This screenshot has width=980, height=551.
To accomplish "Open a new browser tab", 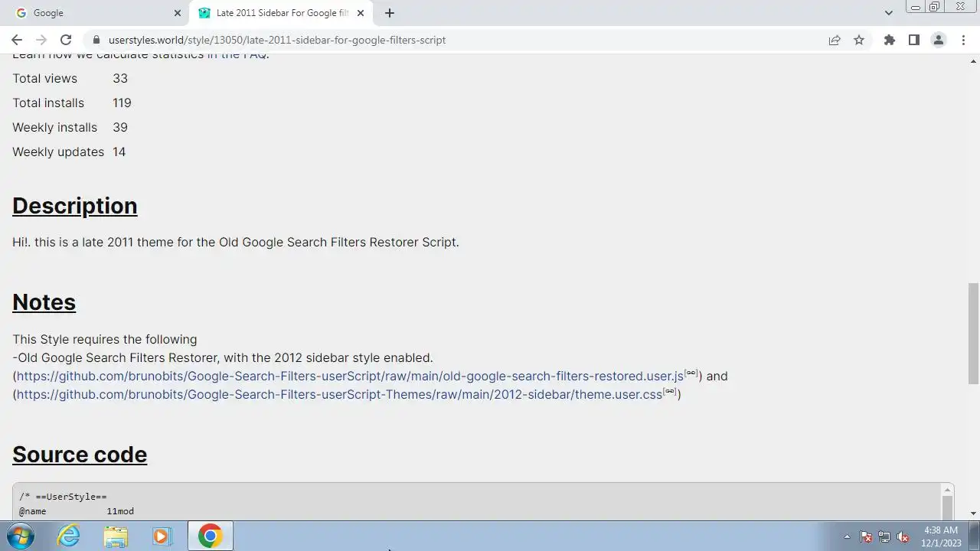I will coord(390,13).
